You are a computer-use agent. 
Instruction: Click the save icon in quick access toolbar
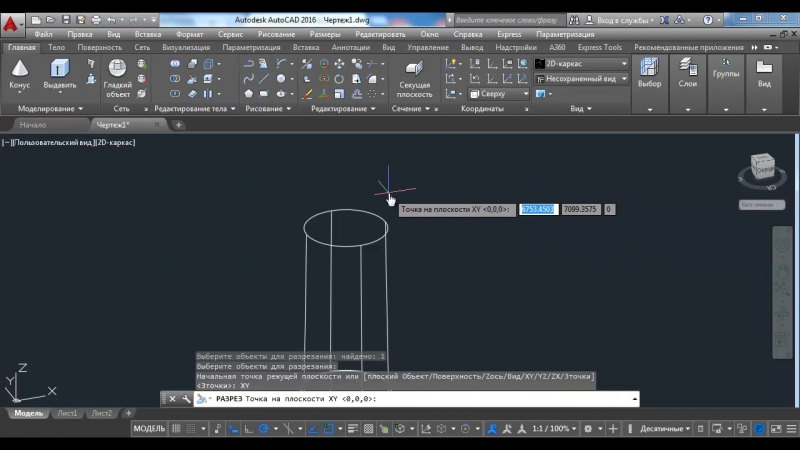click(66, 20)
